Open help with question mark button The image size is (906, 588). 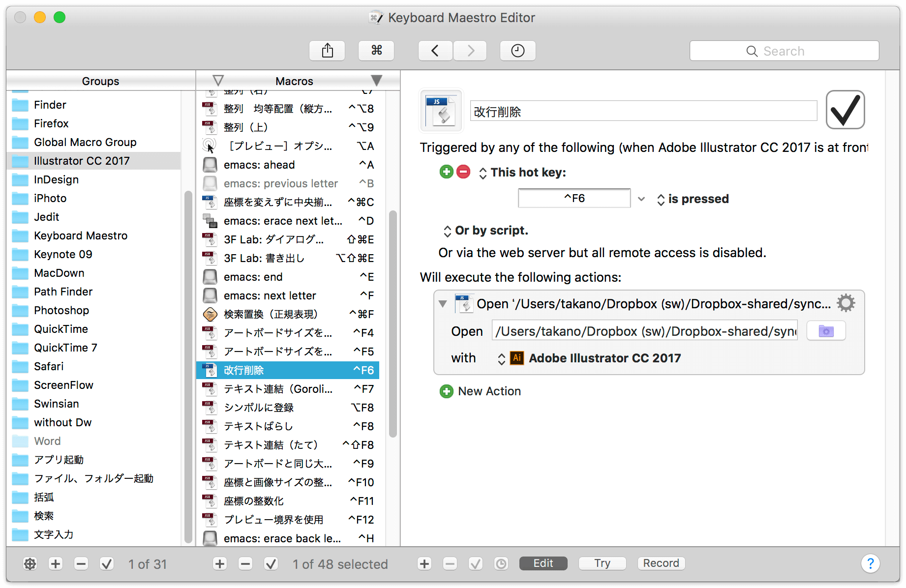tap(870, 563)
